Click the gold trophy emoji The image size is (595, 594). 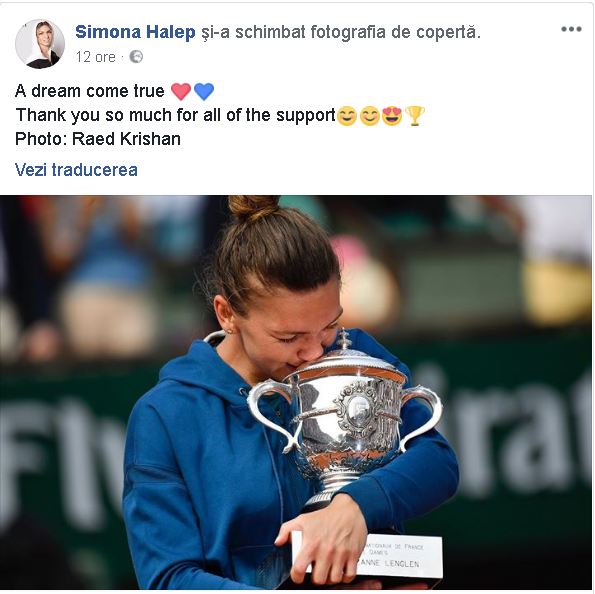coord(415,116)
